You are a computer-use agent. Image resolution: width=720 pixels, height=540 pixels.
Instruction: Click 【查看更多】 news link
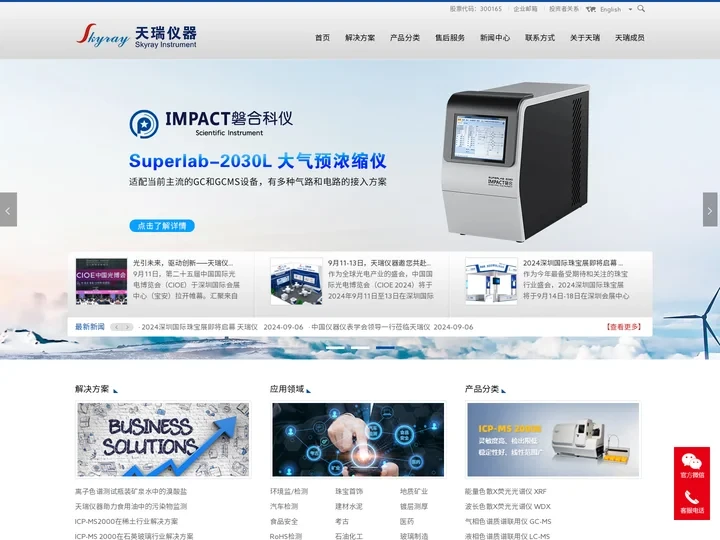(x=623, y=327)
